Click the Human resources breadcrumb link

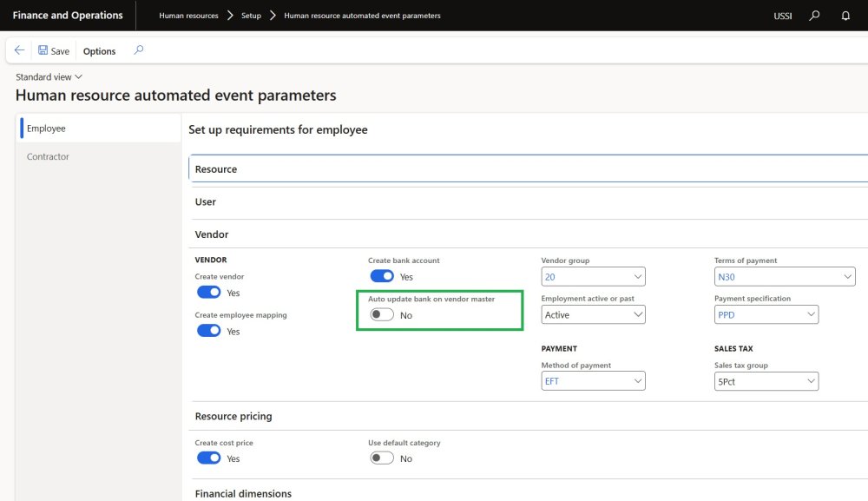pos(188,16)
